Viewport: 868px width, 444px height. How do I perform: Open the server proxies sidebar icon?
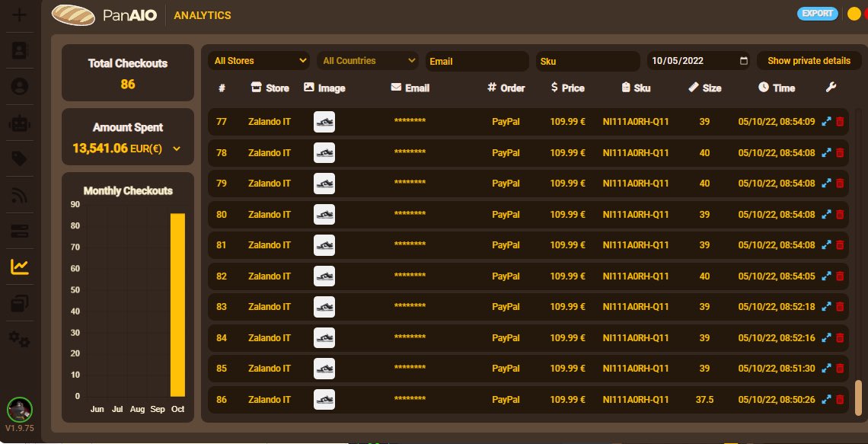click(19, 232)
